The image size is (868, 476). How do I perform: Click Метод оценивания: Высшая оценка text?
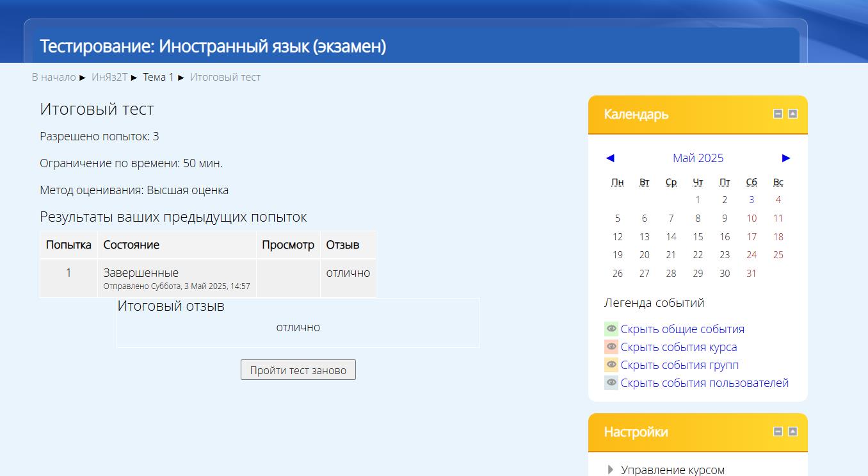tap(134, 190)
